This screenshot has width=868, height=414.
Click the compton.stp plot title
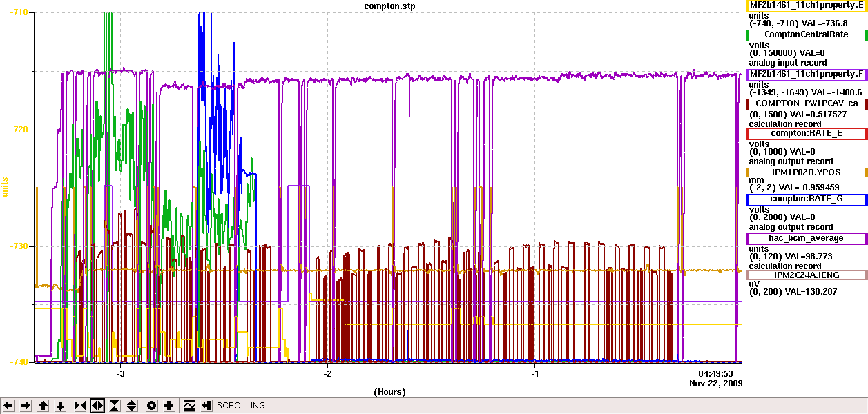pyautogui.click(x=389, y=6)
